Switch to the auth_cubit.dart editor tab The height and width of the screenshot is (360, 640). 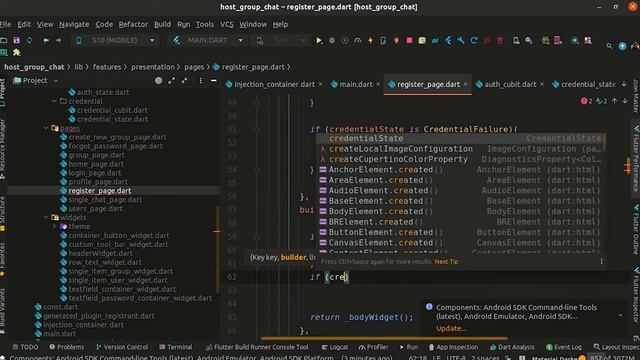[510, 84]
